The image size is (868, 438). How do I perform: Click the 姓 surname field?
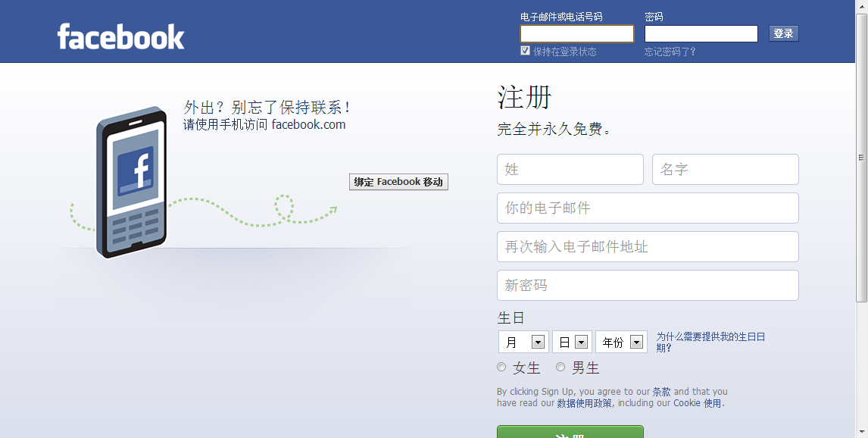570,170
